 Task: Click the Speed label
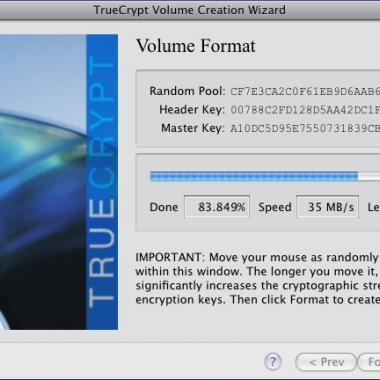coord(275,207)
